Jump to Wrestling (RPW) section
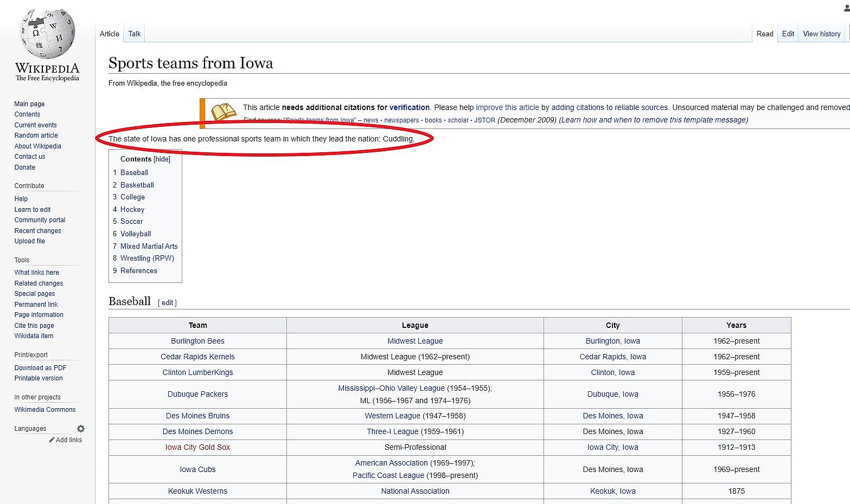This screenshot has width=850, height=504. tap(147, 259)
